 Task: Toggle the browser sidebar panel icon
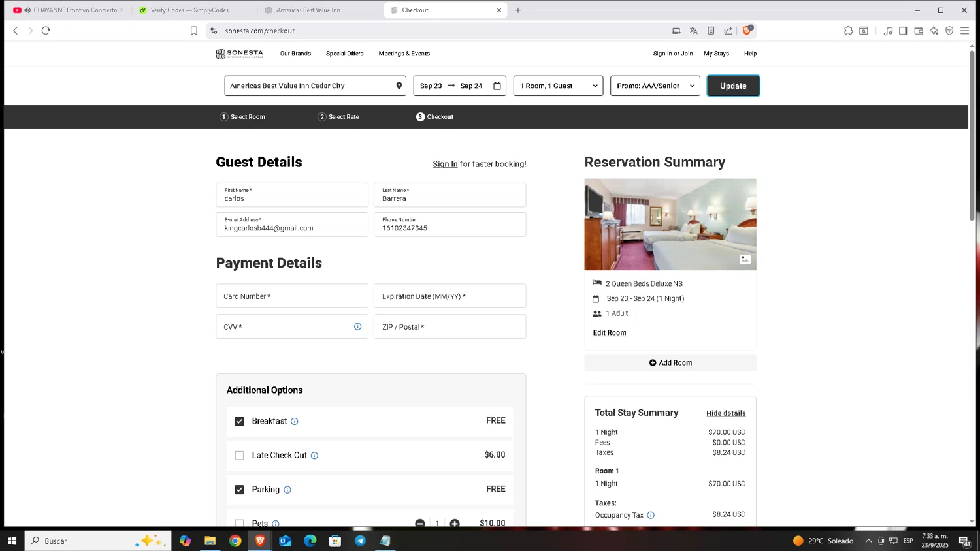[x=904, y=31]
